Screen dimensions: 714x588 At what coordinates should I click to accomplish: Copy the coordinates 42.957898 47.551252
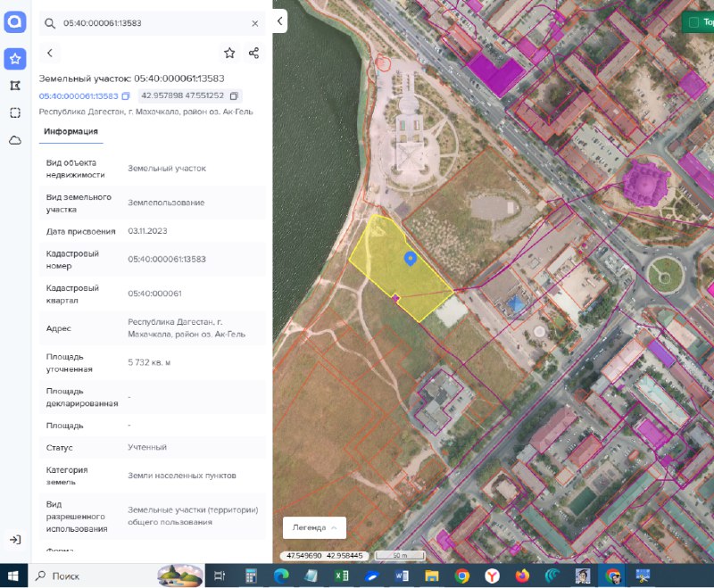234,95
